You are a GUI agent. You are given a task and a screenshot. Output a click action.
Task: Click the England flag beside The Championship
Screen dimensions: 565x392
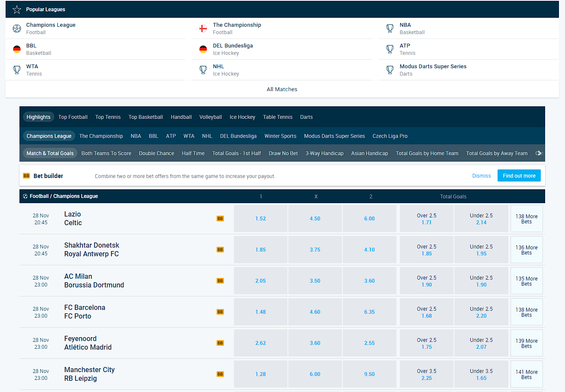(203, 29)
